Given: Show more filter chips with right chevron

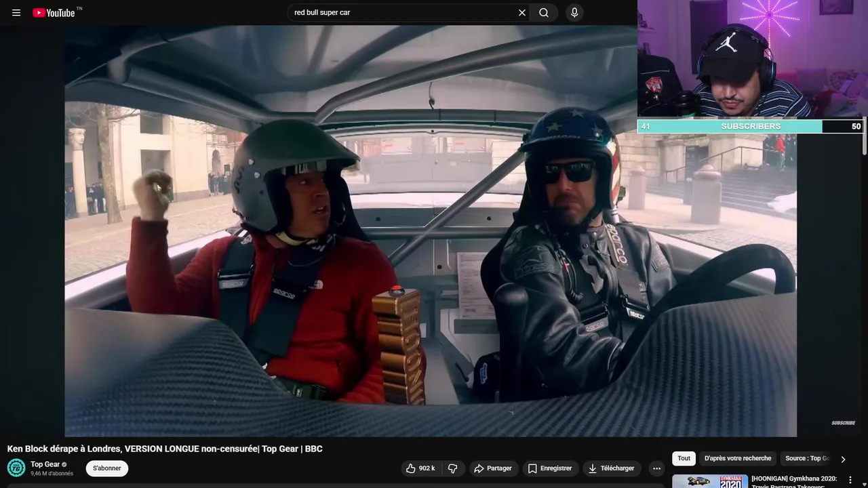Looking at the screenshot, I should click(x=843, y=459).
